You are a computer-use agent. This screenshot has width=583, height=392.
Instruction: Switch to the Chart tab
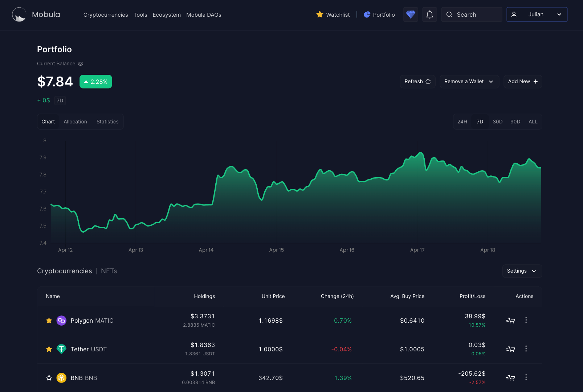48,122
